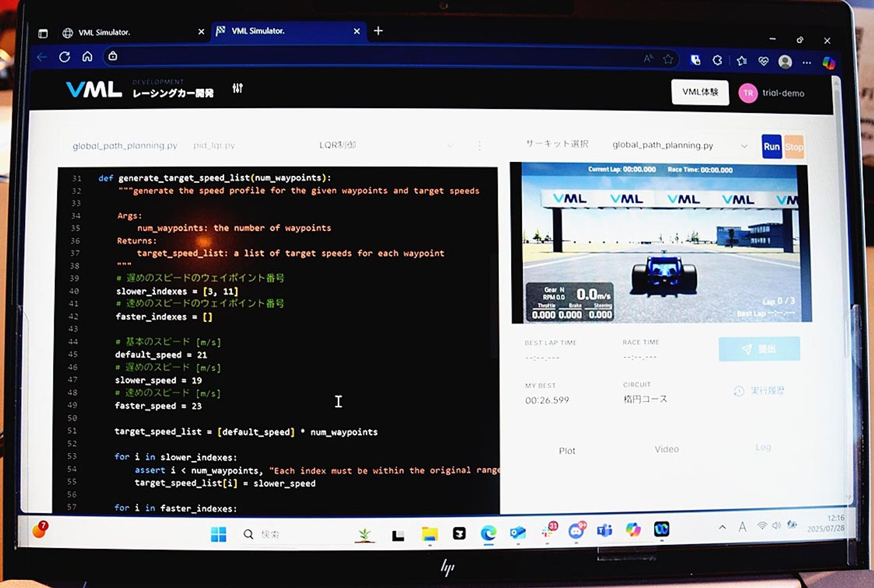
Task: Click in the code editor near faster_speed line
Action: [158, 406]
